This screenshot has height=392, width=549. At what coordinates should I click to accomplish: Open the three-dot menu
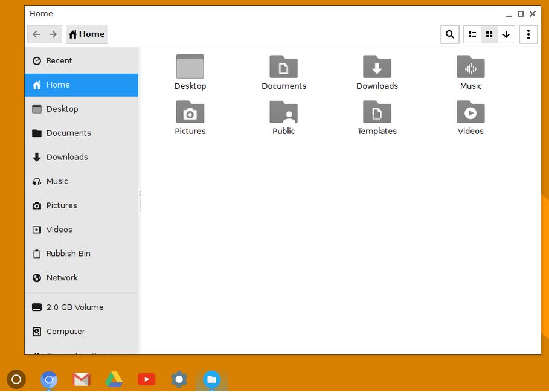coord(528,34)
